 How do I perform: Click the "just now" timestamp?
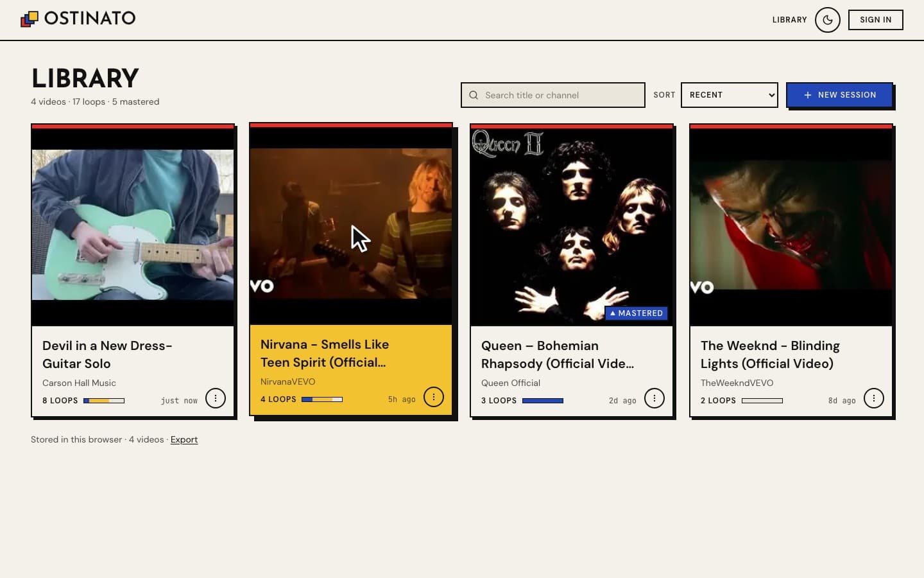pos(179,401)
